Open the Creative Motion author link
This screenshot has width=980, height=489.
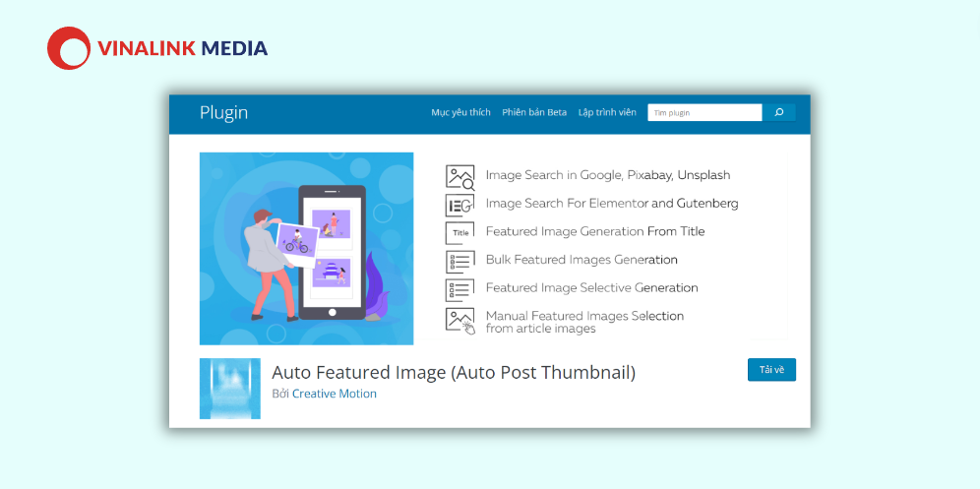tap(335, 394)
